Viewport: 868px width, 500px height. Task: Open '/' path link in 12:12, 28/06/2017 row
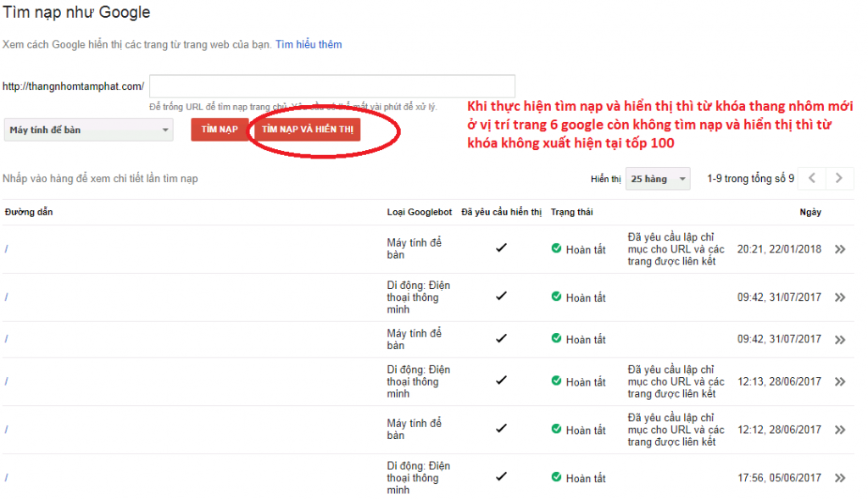coord(6,430)
